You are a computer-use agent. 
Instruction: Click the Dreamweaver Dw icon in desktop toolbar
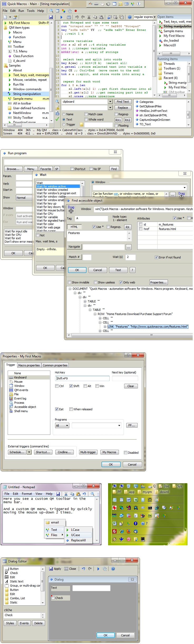click(x=150, y=516)
